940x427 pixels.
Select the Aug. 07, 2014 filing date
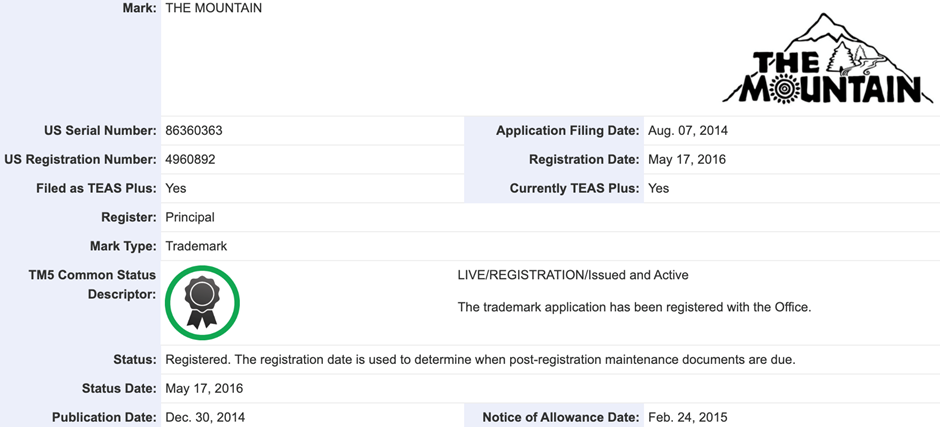point(688,131)
